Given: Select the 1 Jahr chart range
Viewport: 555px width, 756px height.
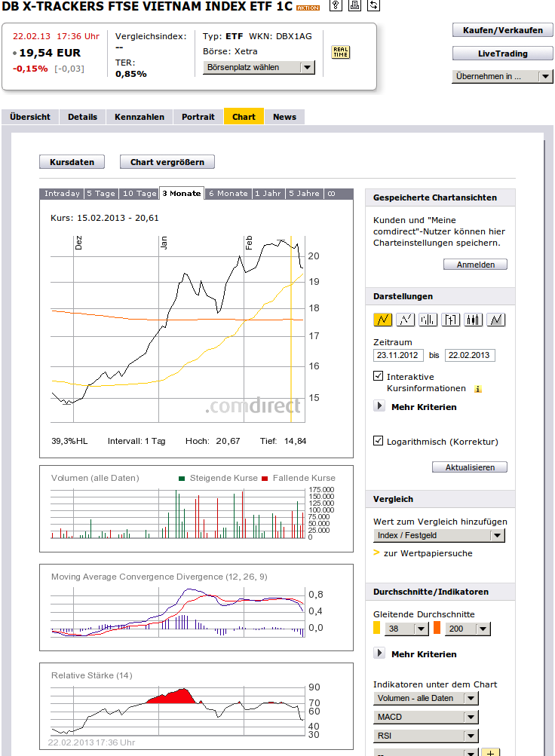Looking at the screenshot, I should coord(268,194).
